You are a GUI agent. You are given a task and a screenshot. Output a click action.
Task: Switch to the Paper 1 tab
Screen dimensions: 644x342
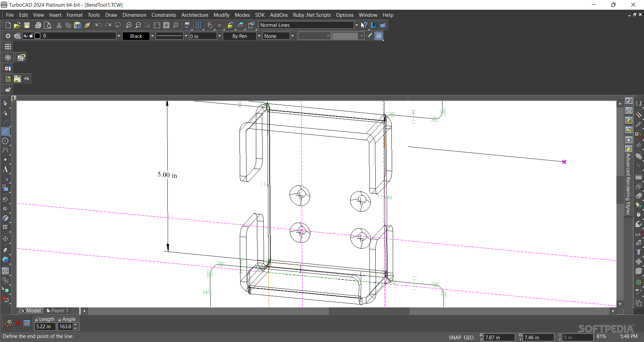[57, 310]
